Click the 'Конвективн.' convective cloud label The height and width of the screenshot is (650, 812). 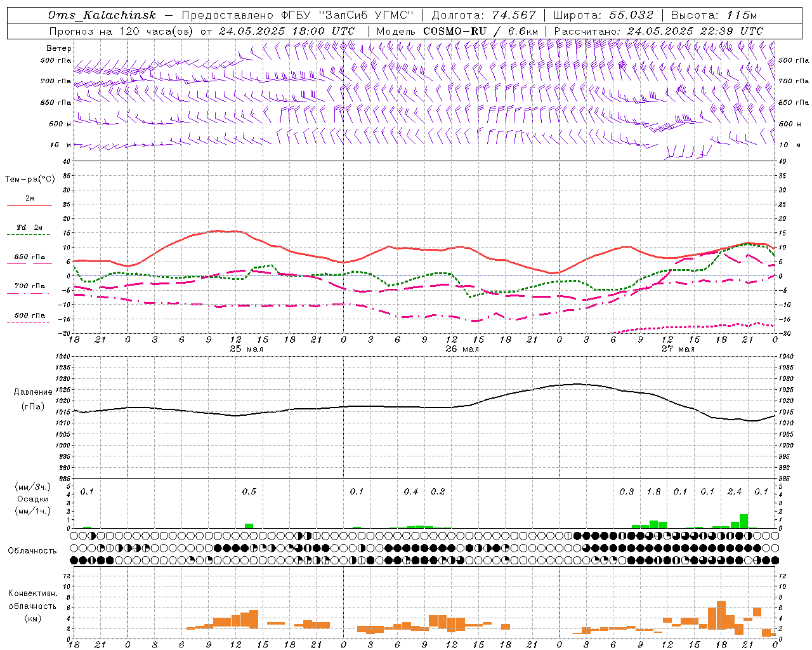[x=32, y=594]
